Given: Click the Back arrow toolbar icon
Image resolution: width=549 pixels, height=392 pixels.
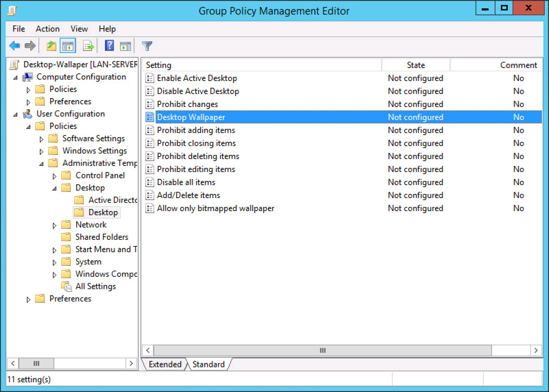Looking at the screenshot, I should [x=14, y=45].
